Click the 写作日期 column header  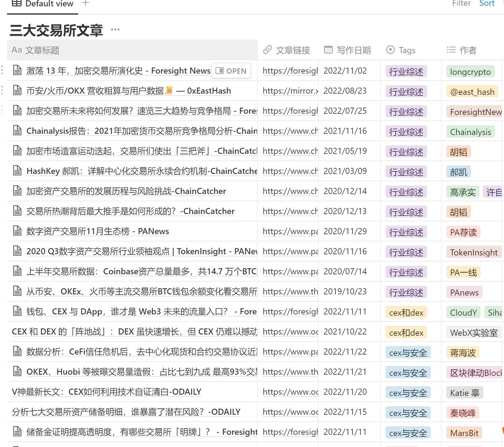pyautogui.click(x=349, y=50)
